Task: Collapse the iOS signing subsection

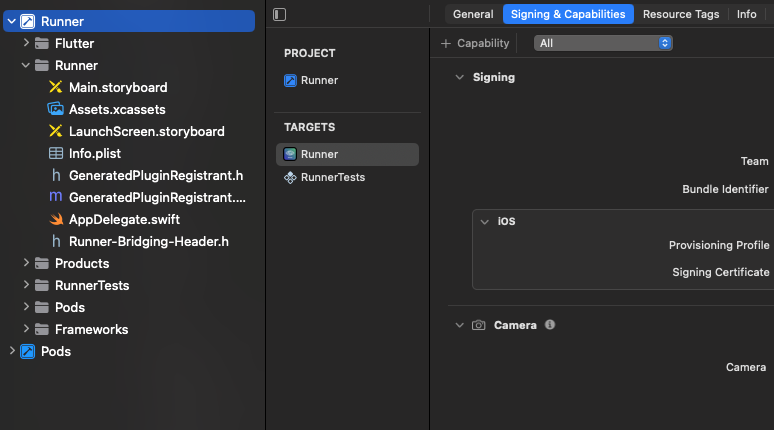Action: (485, 222)
